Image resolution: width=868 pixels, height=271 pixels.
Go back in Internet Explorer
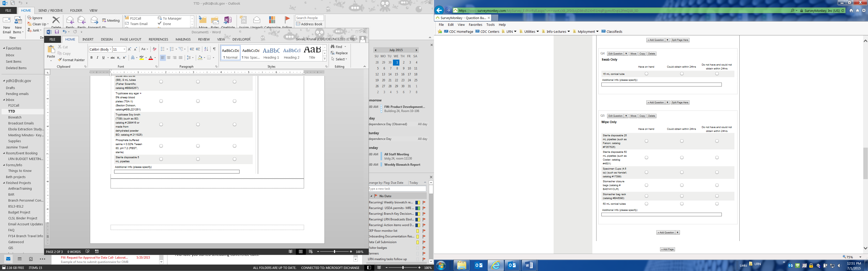[439, 10]
